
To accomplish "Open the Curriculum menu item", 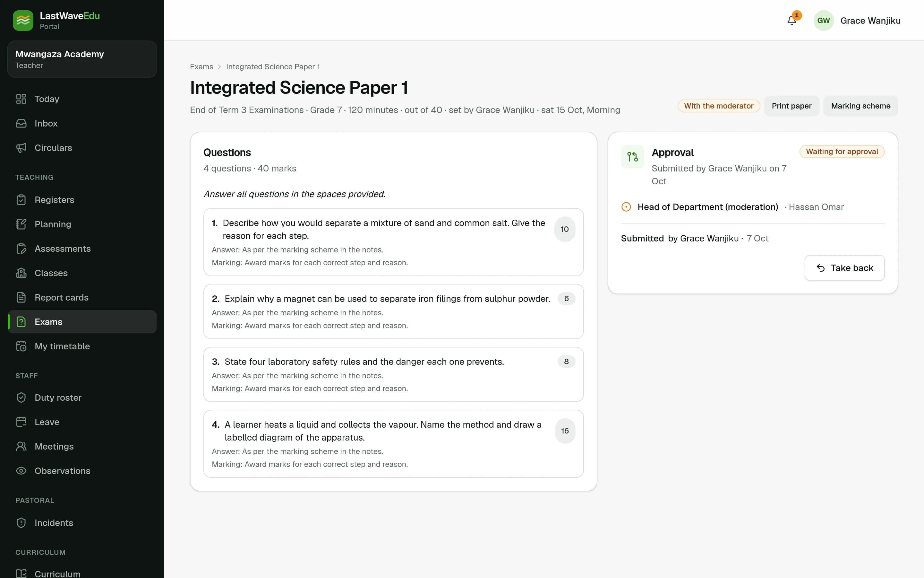I will click(x=82, y=574).
